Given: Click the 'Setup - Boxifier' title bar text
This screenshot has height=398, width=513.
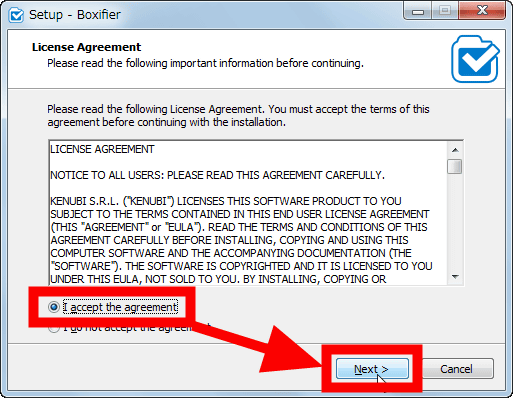Looking at the screenshot, I should click(75, 15).
